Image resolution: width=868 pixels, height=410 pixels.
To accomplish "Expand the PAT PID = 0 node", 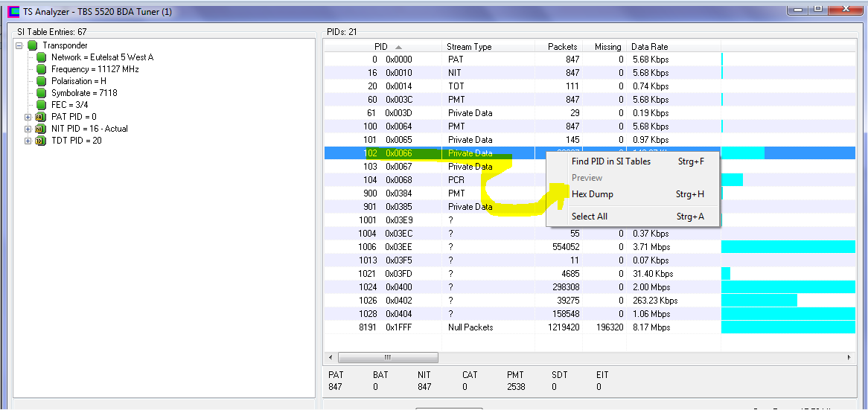I will [28, 117].
